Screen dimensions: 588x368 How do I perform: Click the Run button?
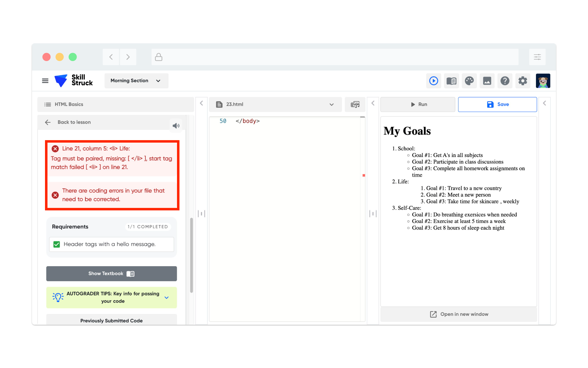pos(418,105)
